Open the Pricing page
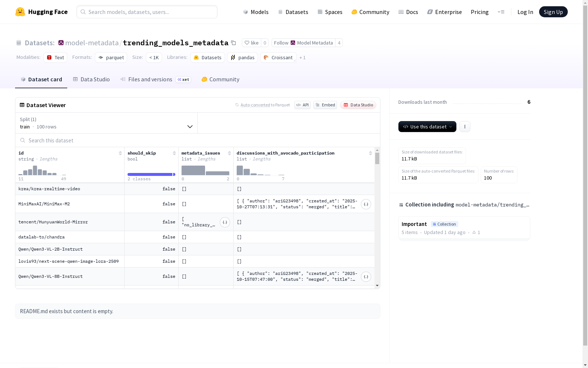Viewport: 588px width, 368px height. 480,12
